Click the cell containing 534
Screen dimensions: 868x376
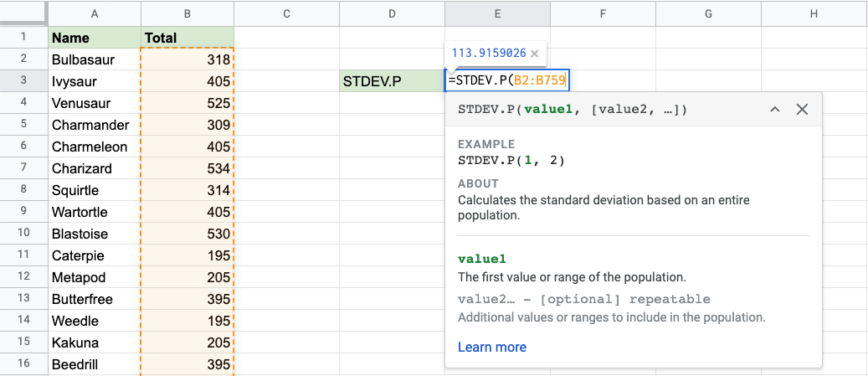coord(187,168)
